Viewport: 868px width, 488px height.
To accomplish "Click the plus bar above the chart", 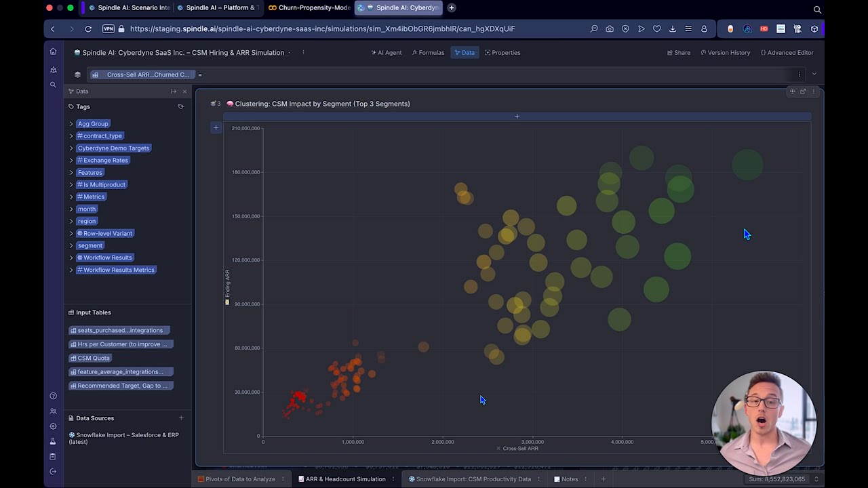I will (x=517, y=117).
